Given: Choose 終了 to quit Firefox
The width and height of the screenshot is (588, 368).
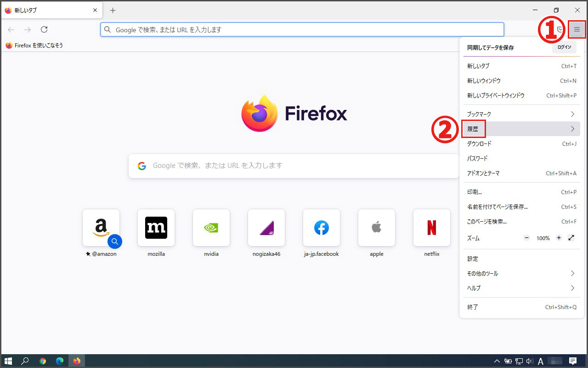Looking at the screenshot, I should pos(521,307).
